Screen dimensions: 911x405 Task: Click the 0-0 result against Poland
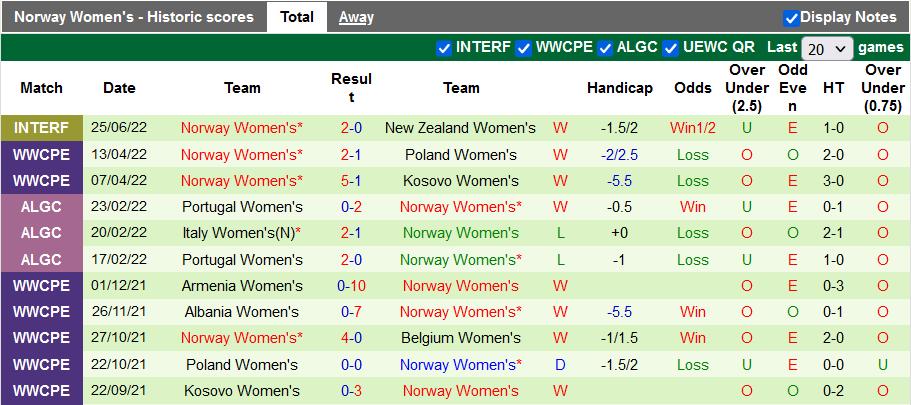coord(351,364)
